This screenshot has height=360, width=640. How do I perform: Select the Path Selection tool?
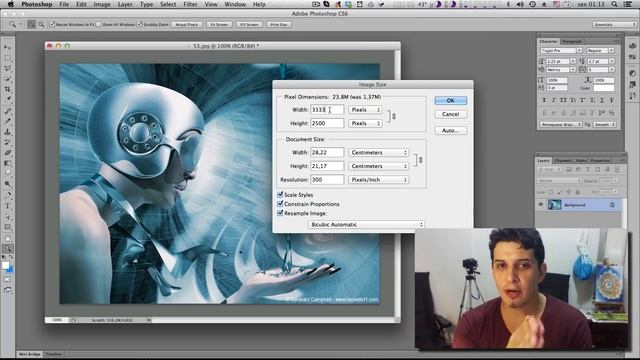coord(7,216)
